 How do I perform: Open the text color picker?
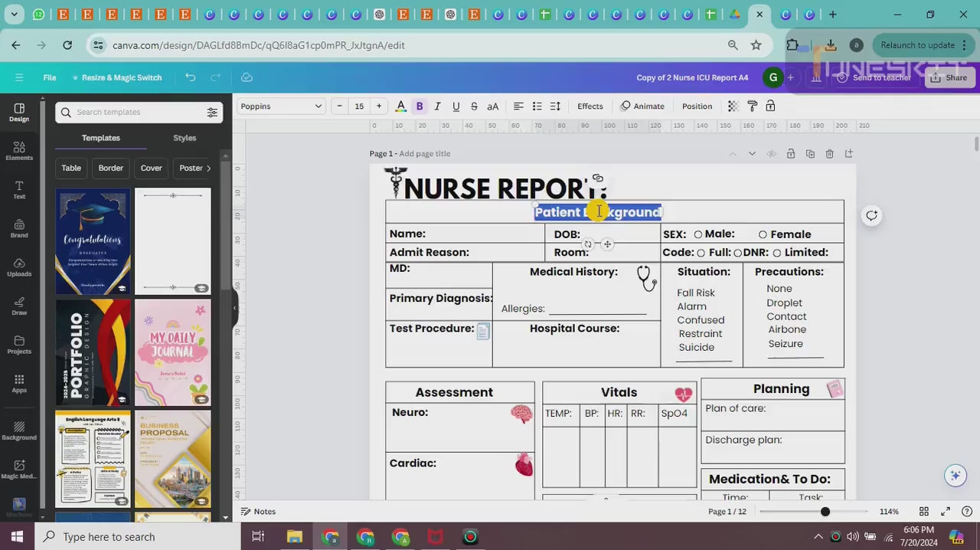400,106
